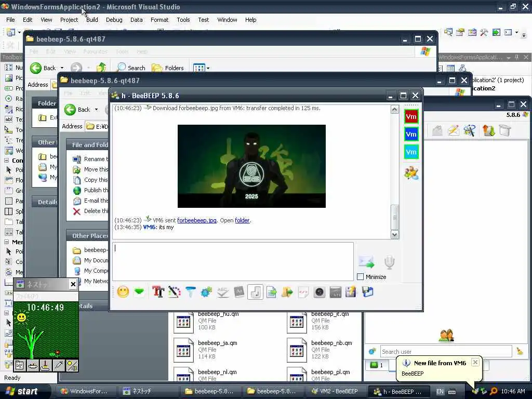Select the red Vm user avatar in chat sidebar
Screen dimensions: 532x399
(411, 117)
